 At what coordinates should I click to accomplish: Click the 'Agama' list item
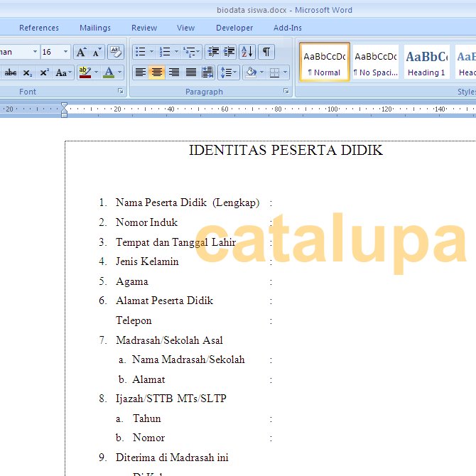tap(132, 282)
